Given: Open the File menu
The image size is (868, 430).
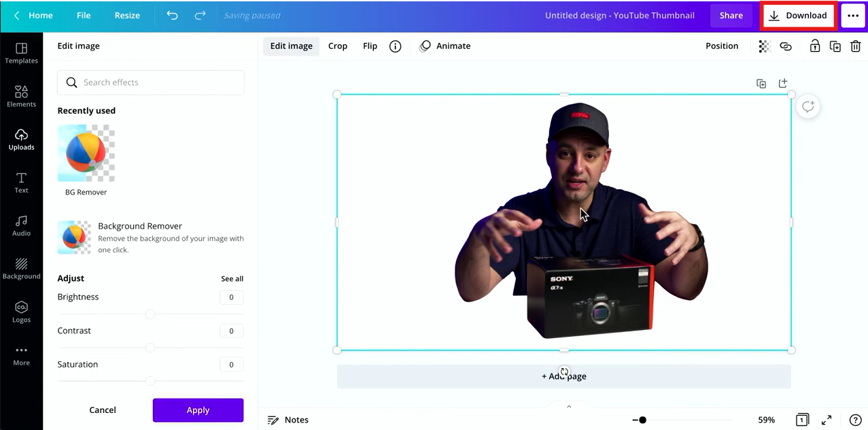Looking at the screenshot, I should [x=84, y=15].
